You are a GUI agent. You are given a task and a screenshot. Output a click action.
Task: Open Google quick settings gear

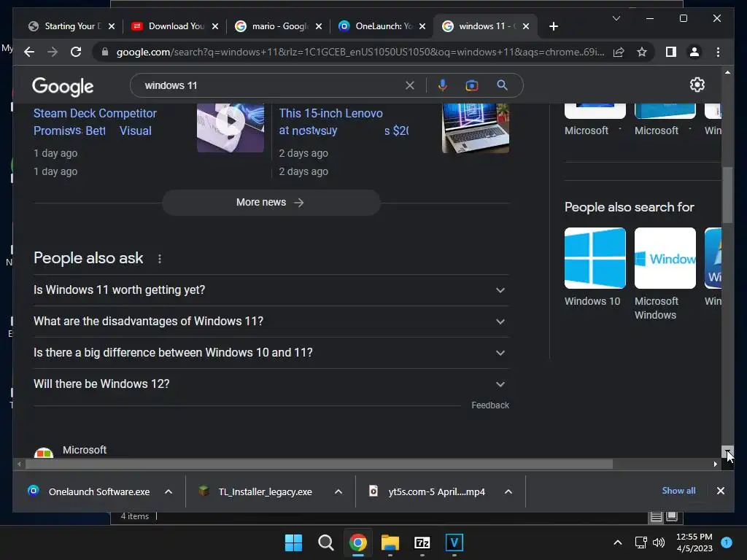(x=697, y=85)
